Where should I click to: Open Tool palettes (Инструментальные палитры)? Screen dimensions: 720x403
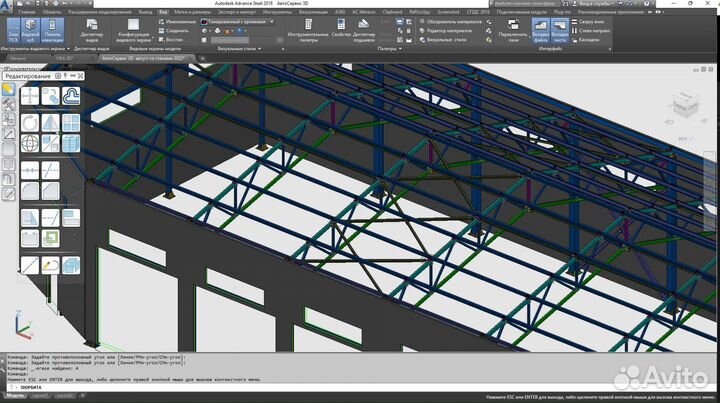308,31
